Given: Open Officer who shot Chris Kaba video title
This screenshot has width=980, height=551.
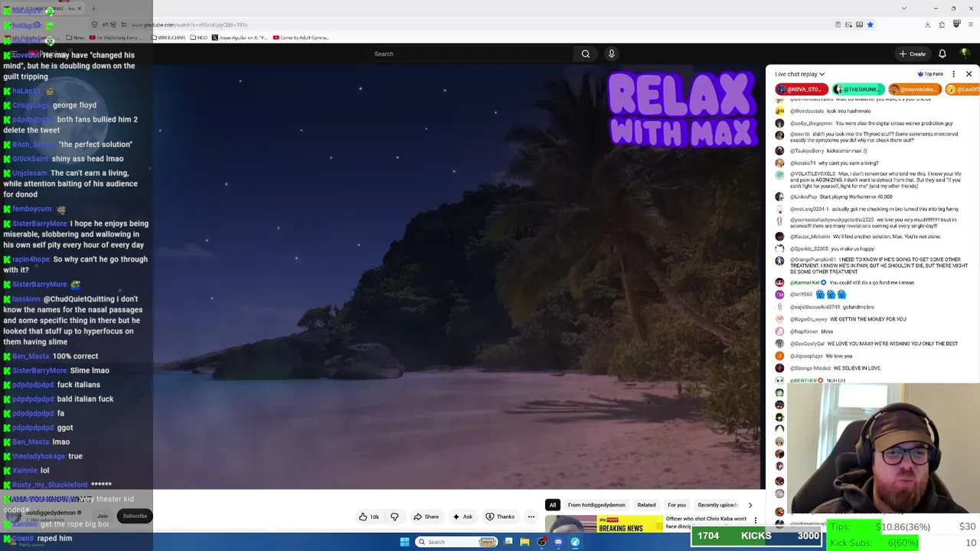Looking at the screenshot, I should (706, 522).
